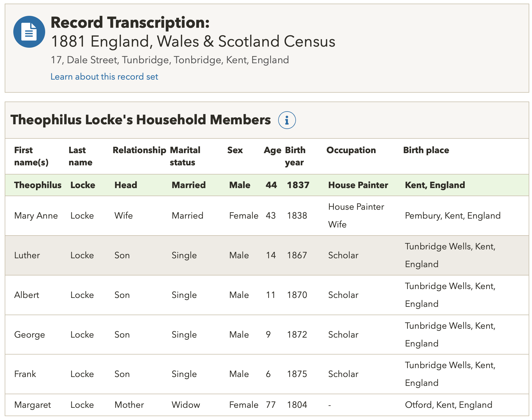Screen dimensions: 532x420
Task: Select the Theophilus Locke highlighted row
Action: pyautogui.click(x=266, y=185)
